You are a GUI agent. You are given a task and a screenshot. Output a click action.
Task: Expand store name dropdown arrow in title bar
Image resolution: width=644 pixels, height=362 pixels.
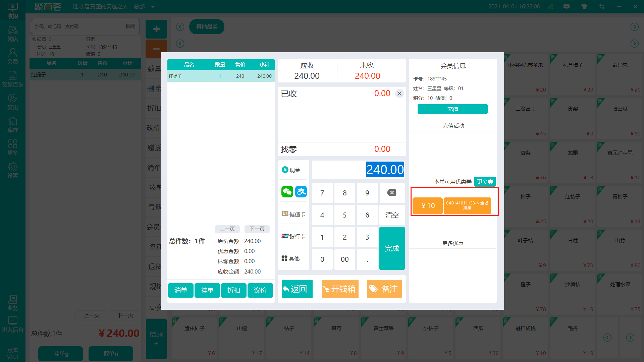tap(153, 7)
